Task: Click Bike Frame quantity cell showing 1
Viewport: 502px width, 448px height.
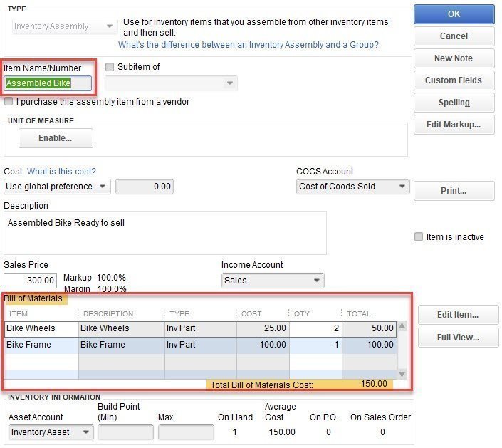Action: pyautogui.click(x=315, y=345)
